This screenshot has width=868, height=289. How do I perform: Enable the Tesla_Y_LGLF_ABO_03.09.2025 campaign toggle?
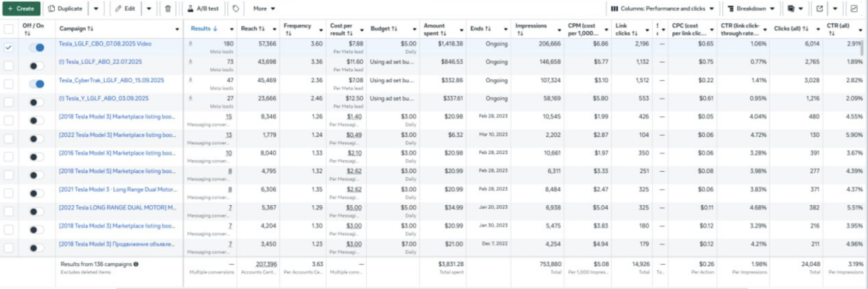click(x=37, y=102)
